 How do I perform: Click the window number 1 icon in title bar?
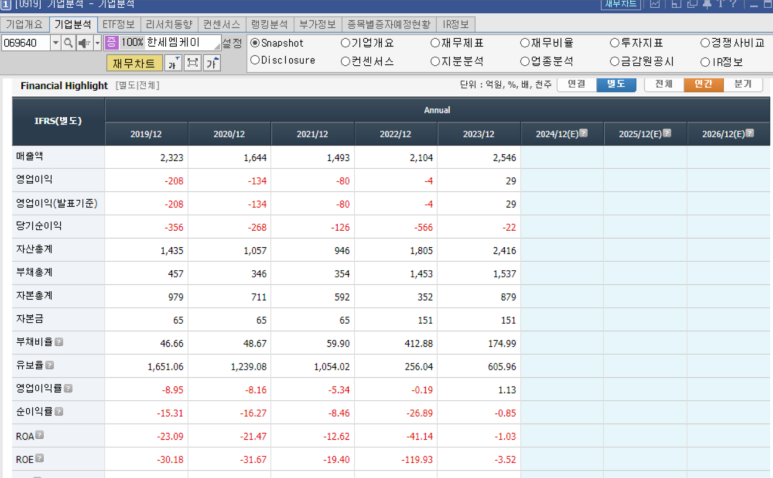point(5,4)
